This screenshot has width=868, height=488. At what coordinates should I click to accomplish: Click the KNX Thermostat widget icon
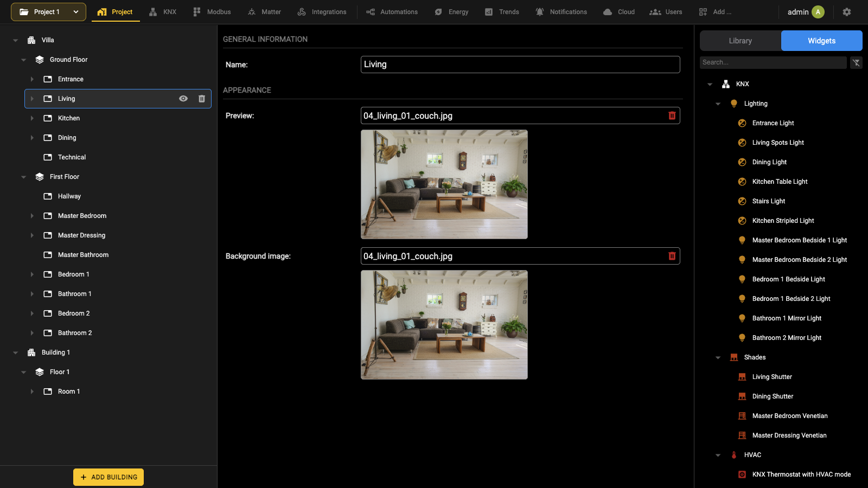pyautogui.click(x=742, y=474)
